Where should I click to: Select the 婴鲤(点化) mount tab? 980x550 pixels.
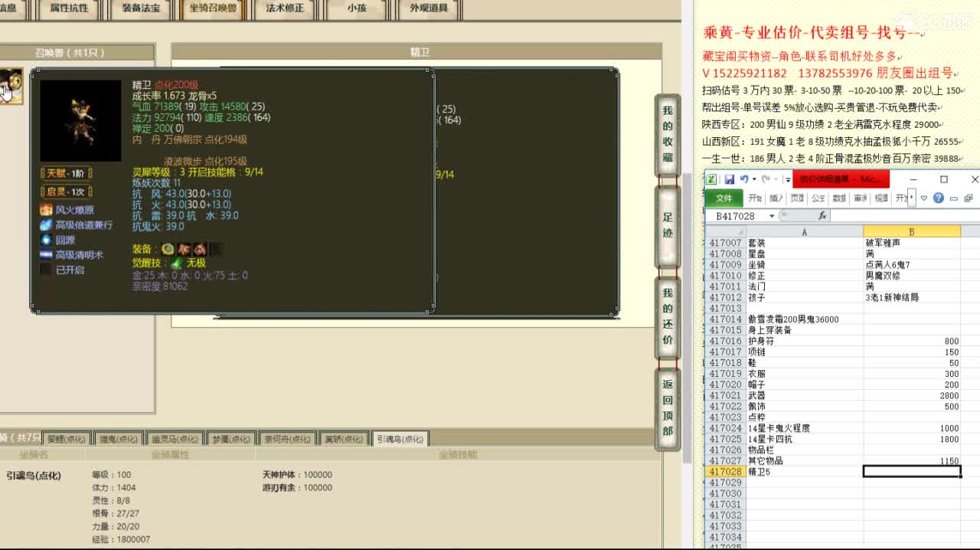coord(67,439)
